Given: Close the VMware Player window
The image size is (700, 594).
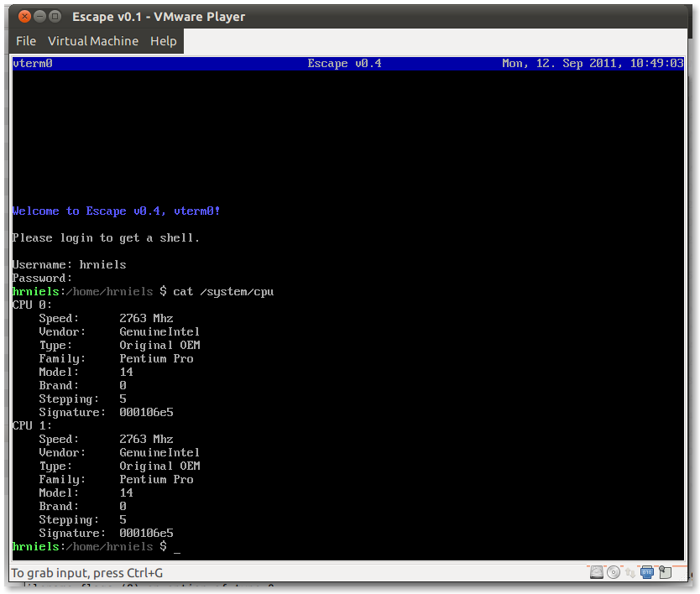Looking at the screenshot, I should click(24, 17).
